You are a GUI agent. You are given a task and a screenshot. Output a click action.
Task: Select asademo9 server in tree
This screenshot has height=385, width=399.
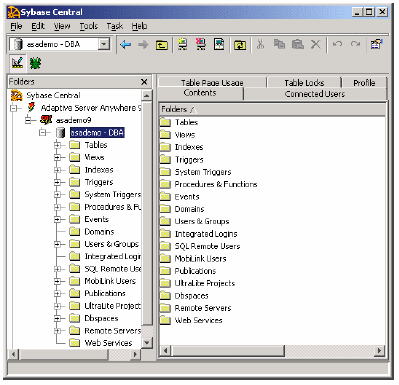pos(73,120)
